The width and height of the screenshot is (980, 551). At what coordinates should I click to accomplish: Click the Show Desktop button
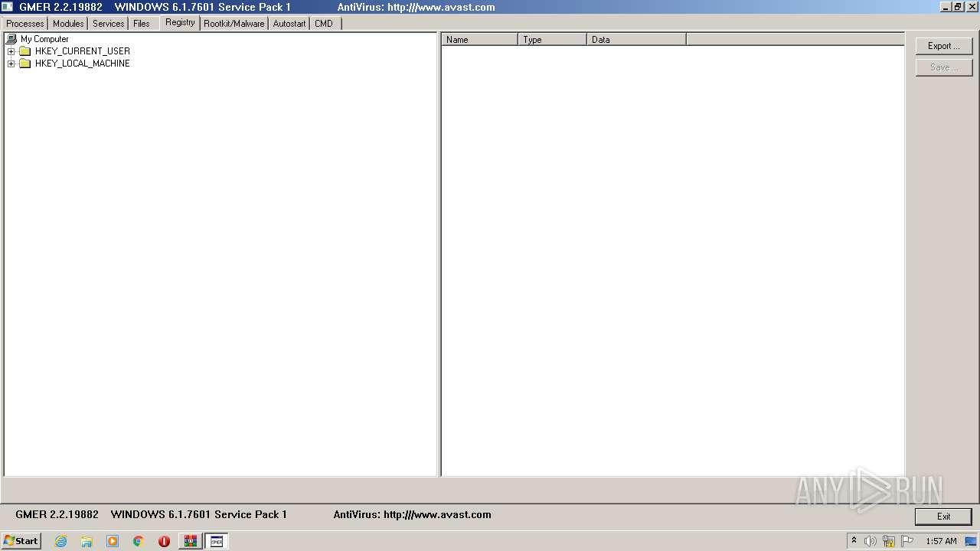[972, 541]
